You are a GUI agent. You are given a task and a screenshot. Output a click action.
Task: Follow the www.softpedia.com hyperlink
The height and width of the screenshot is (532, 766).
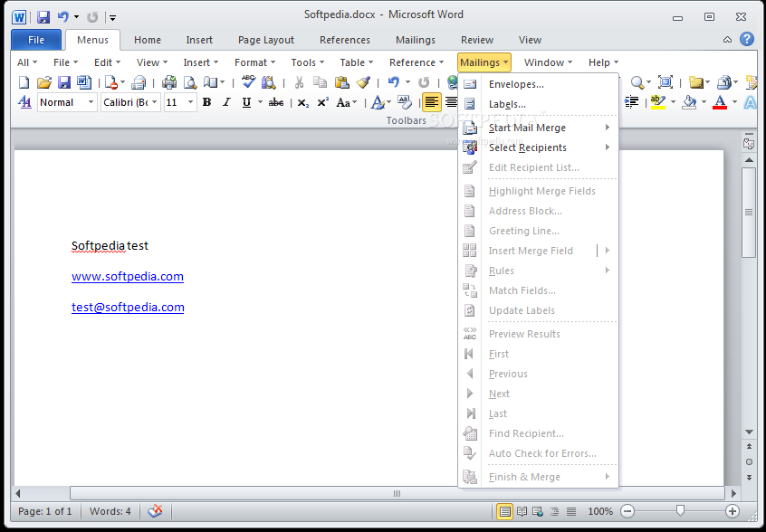[x=128, y=276]
